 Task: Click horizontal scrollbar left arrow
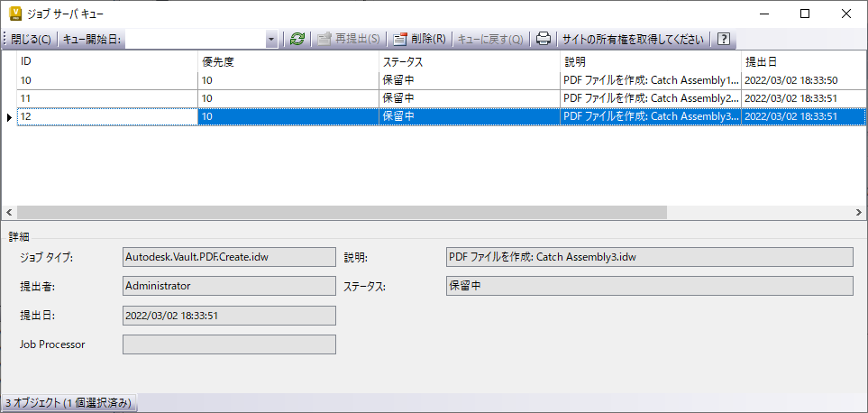(x=9, y=213)
